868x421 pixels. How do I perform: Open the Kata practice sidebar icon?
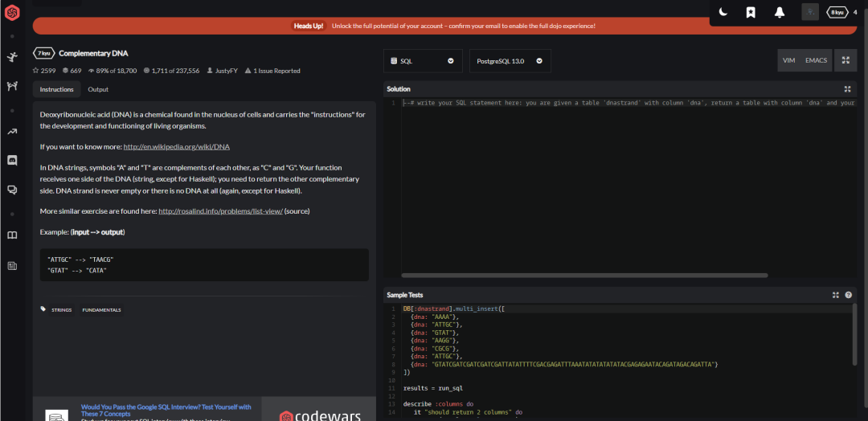tap(12, 57)
